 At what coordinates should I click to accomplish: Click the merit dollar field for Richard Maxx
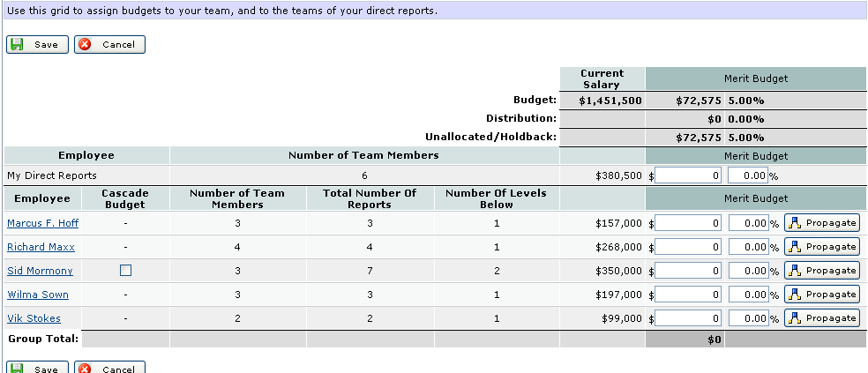point(688,247)
